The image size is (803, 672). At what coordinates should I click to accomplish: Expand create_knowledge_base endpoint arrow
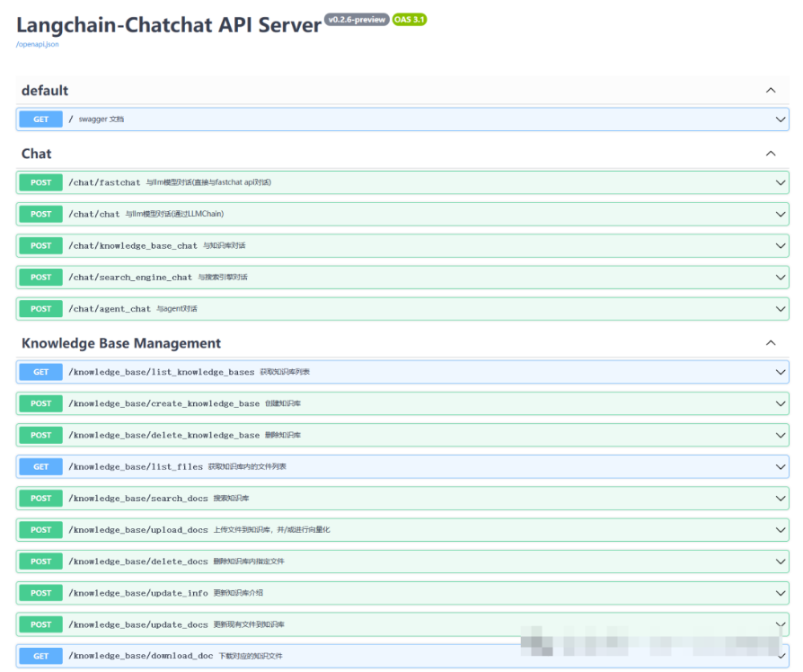[781, 403]
